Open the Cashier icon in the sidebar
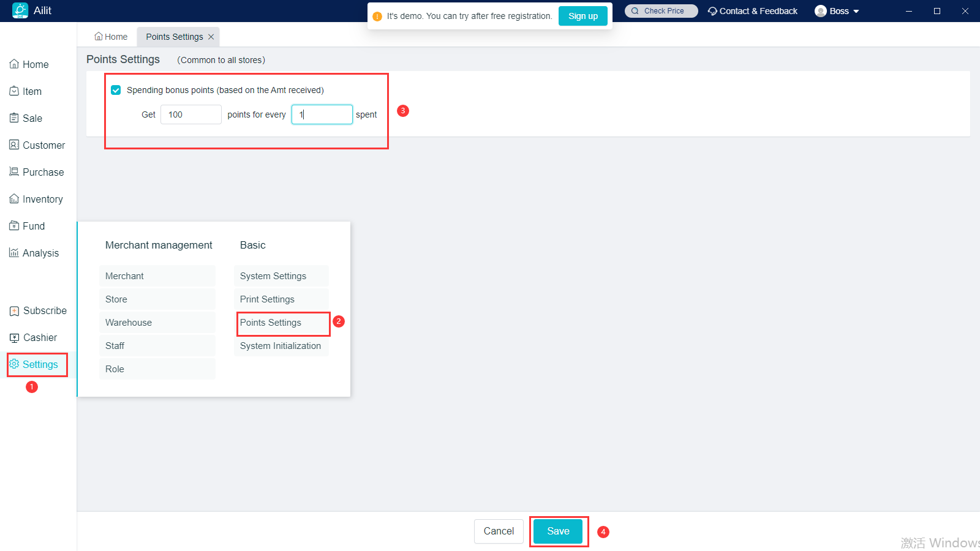This screenshot has width=980, height=551. tap(14, 337)
